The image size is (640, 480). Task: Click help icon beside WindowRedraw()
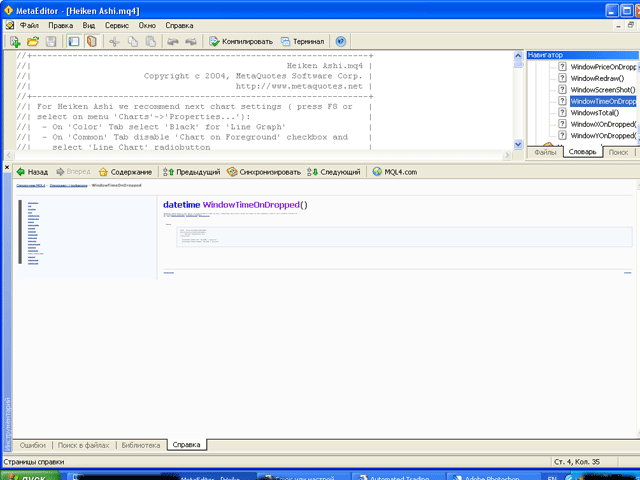(x=562, y=78)
